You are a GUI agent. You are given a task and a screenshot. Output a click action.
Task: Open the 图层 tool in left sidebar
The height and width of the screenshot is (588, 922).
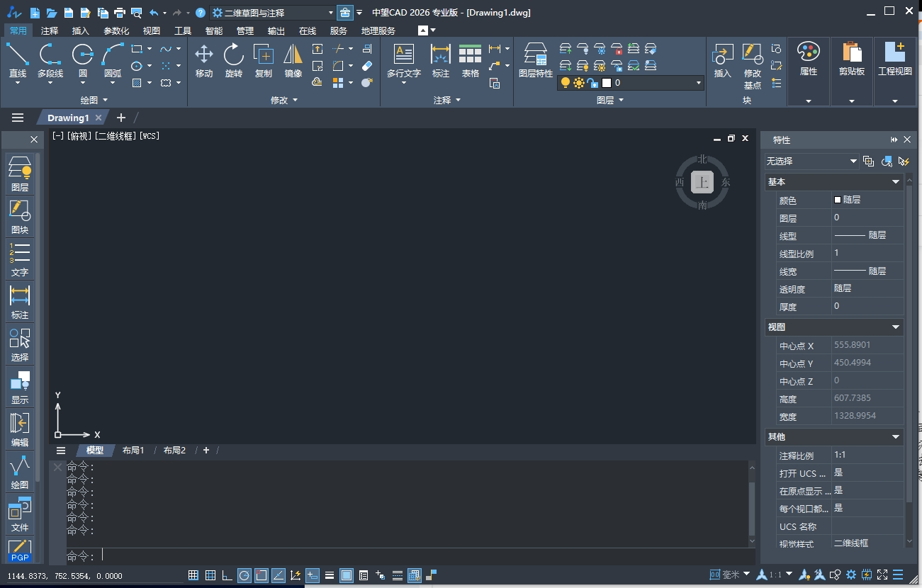coord(20,174)
